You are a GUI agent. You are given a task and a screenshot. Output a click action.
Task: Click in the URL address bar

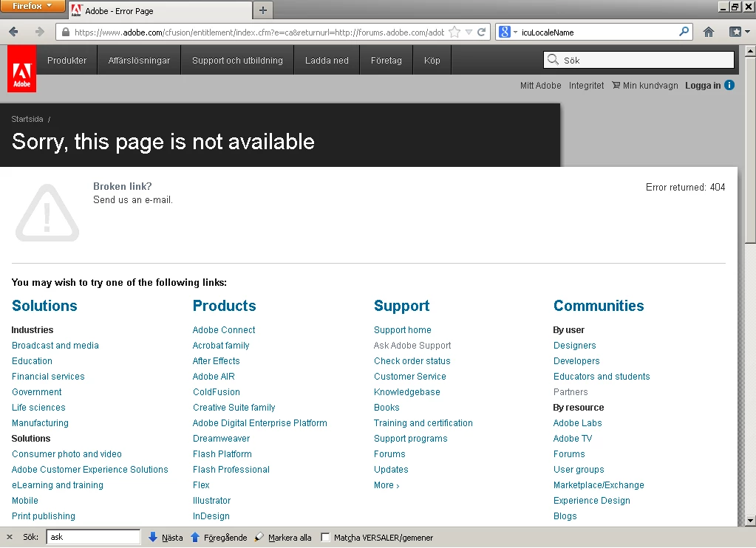pos(259,32)
